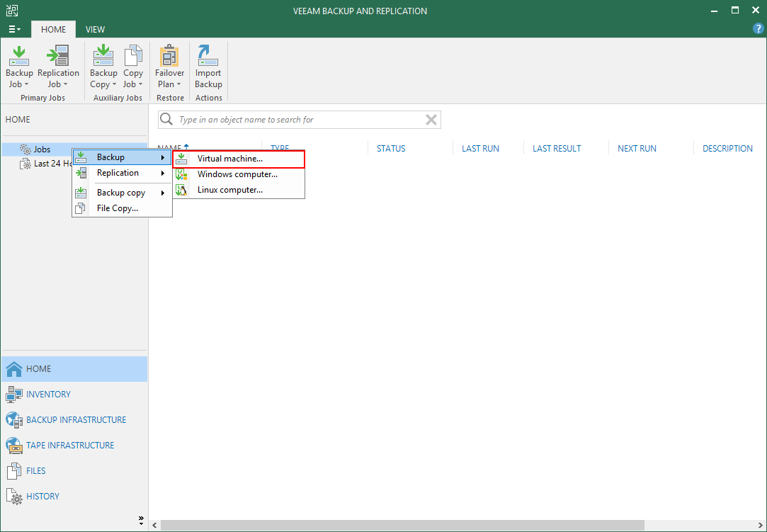Screen dimensions: 767x532
Task: Click the Veeam app icon in title bar
Action: (12, 11)
